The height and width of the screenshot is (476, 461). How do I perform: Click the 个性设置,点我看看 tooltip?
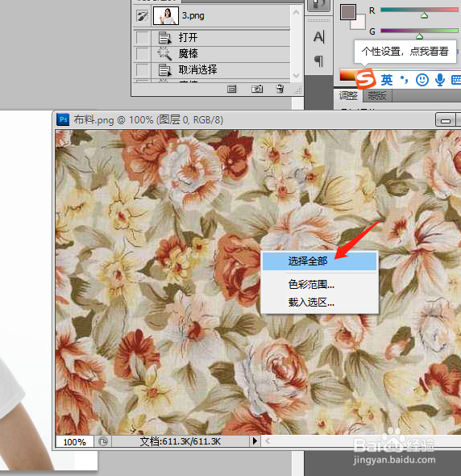click(x=405, y=52)
